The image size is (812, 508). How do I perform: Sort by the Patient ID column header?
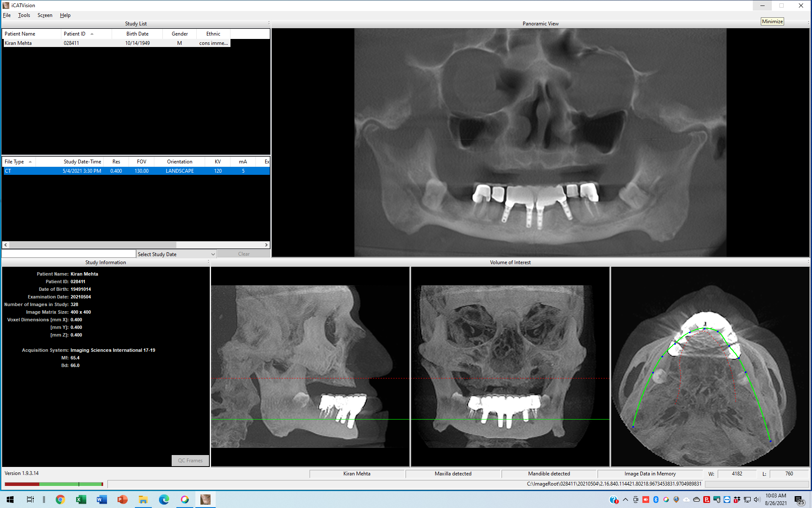pyautogui.click(x=86, y=34)
